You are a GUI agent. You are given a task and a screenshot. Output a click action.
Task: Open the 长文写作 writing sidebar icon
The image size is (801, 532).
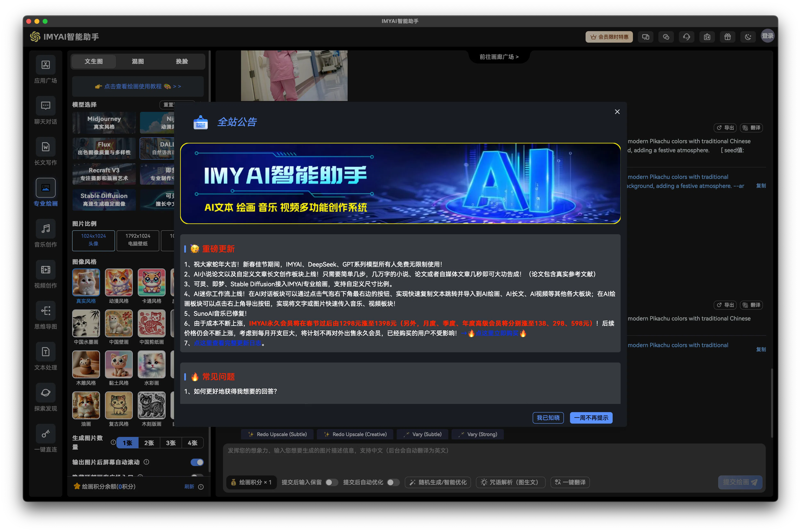tap(46, 147)
